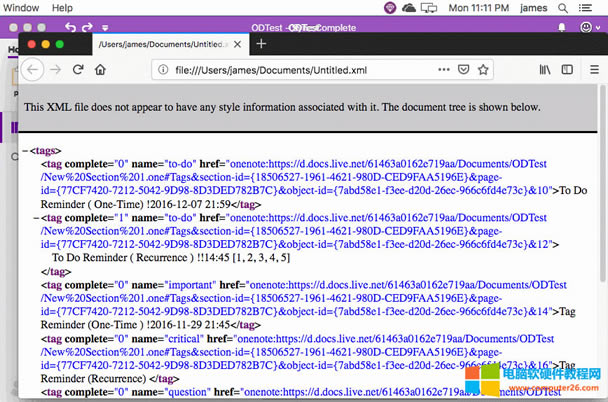Click the Untitled.xml address bar

tap(300, 69)
